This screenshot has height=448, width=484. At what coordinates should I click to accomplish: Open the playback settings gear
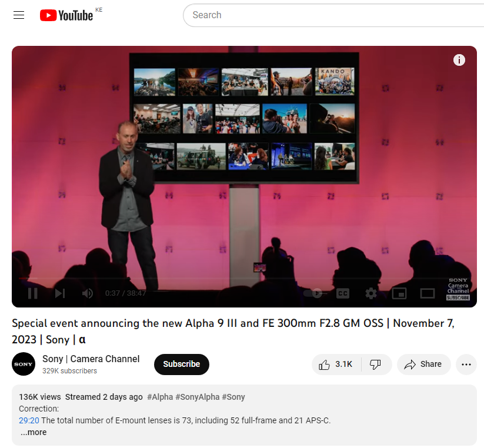tap(371, 293)
